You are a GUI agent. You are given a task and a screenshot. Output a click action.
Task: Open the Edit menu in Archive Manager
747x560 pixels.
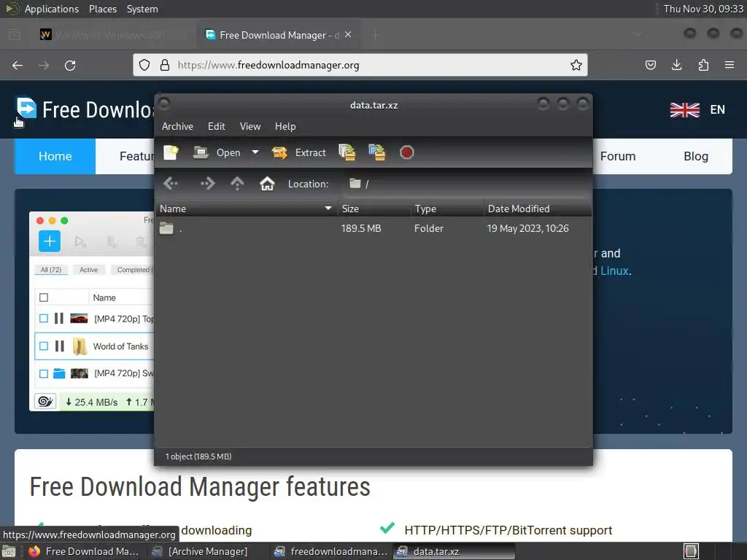click(216, 126)
